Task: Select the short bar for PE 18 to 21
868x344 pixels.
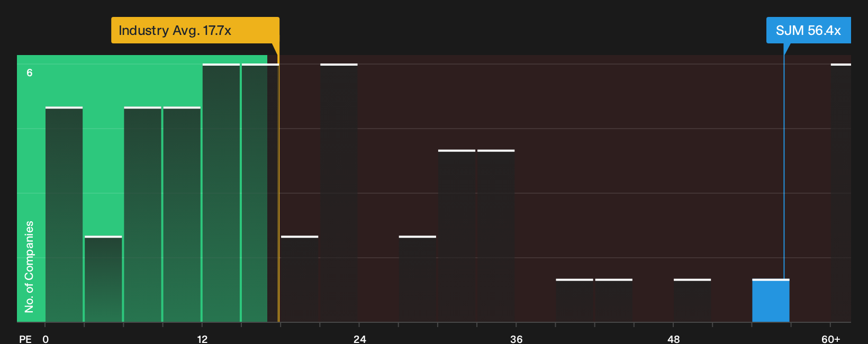Action: (300, 279)
